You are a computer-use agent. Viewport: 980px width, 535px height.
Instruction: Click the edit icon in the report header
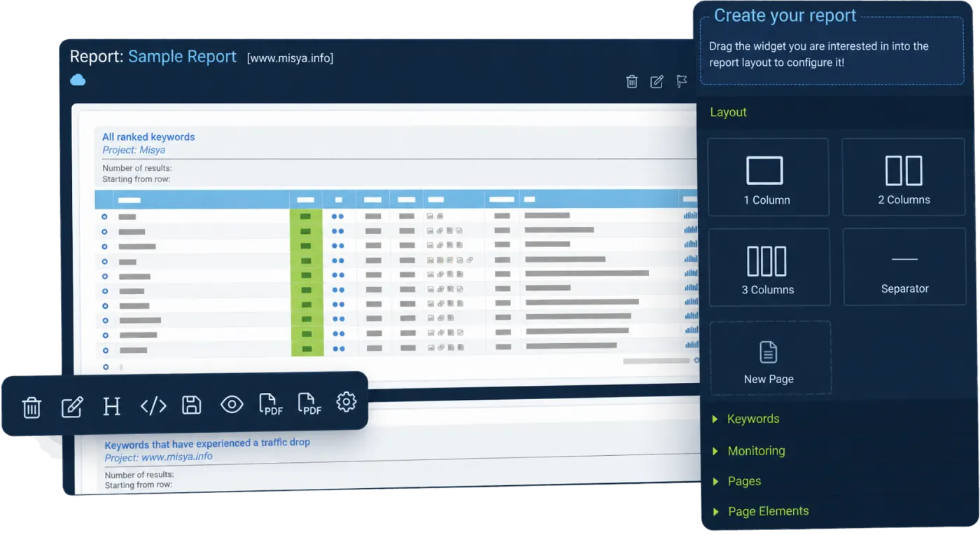[657, 81]
